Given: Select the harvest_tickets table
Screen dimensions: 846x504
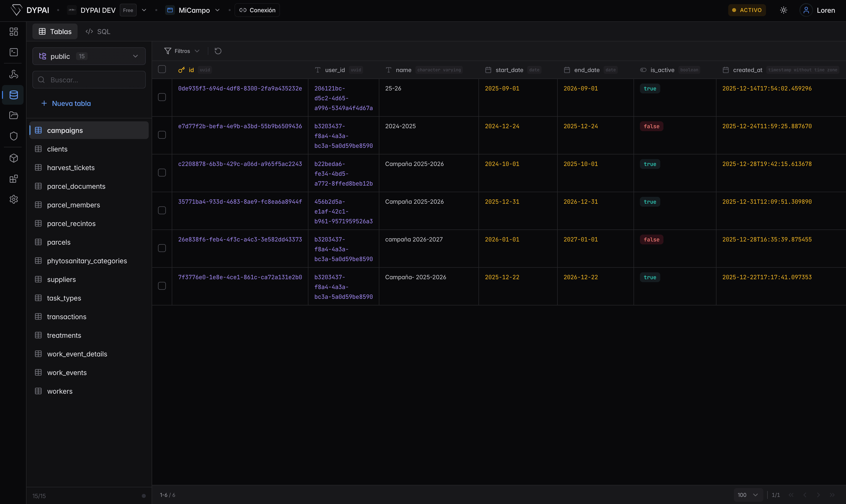Looking at the screenshot, I should [x=89, y=168].
